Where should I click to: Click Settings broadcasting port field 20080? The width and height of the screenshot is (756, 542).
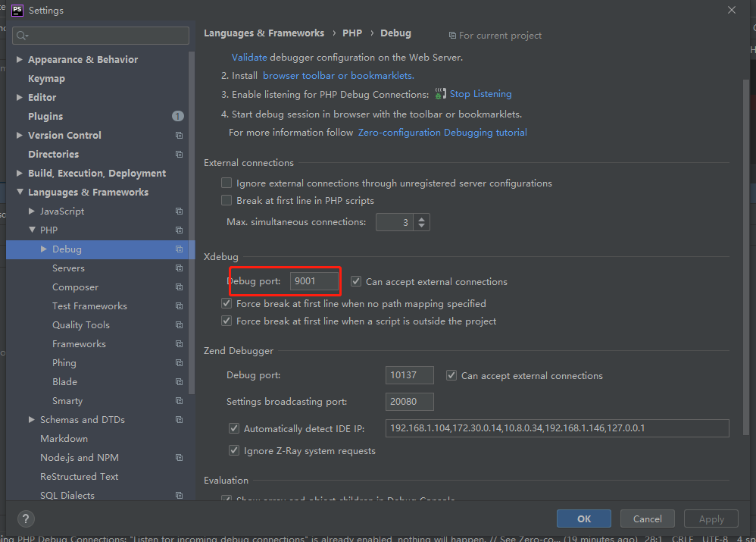click(409, 402)
